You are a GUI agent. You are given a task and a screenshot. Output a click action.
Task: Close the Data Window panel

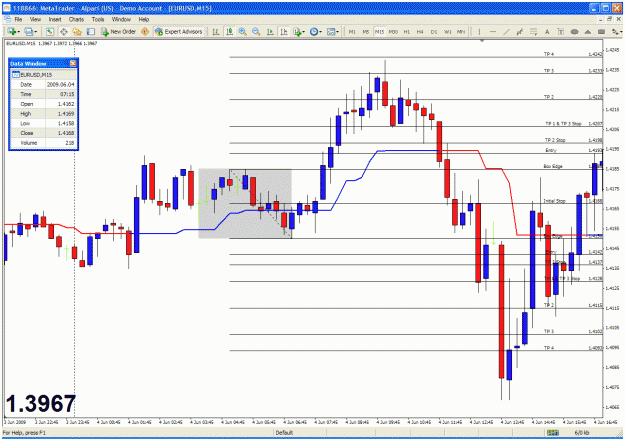tap(73, 63)
